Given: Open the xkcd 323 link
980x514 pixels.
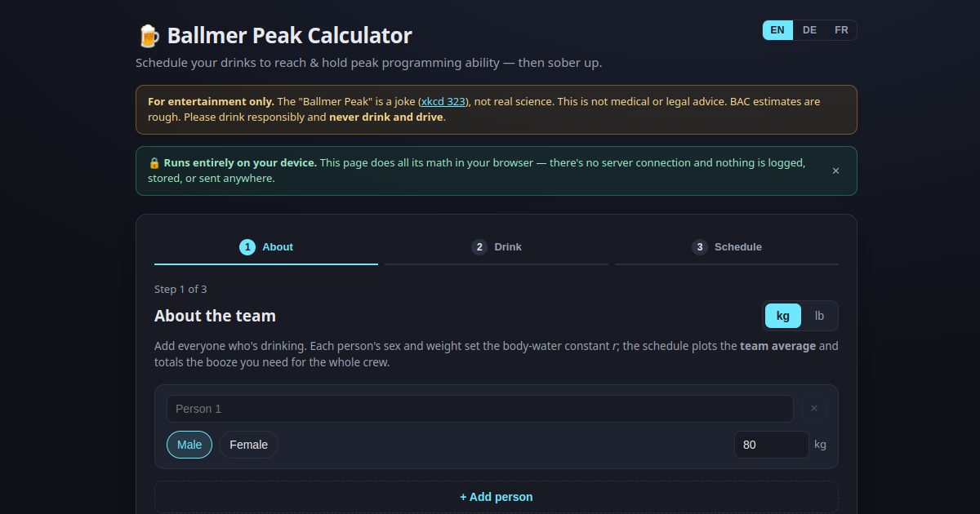Looking at the screenshot, I should [443, 102].
